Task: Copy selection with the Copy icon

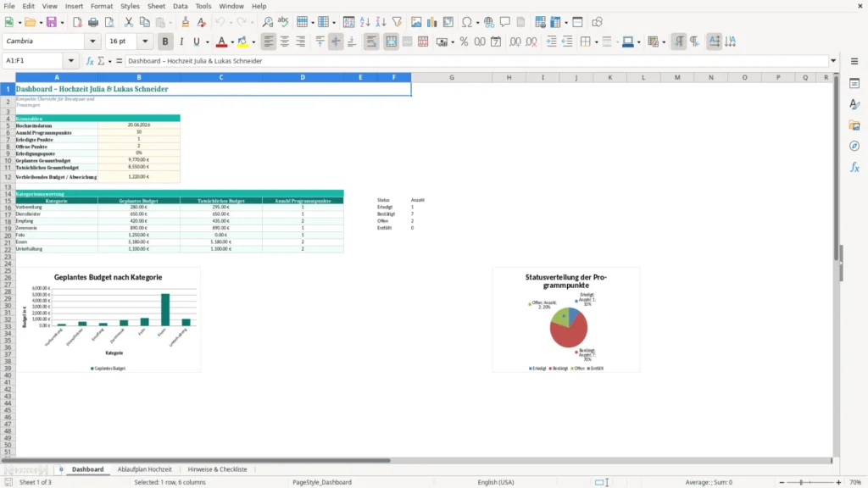Action: pos(144,22)
